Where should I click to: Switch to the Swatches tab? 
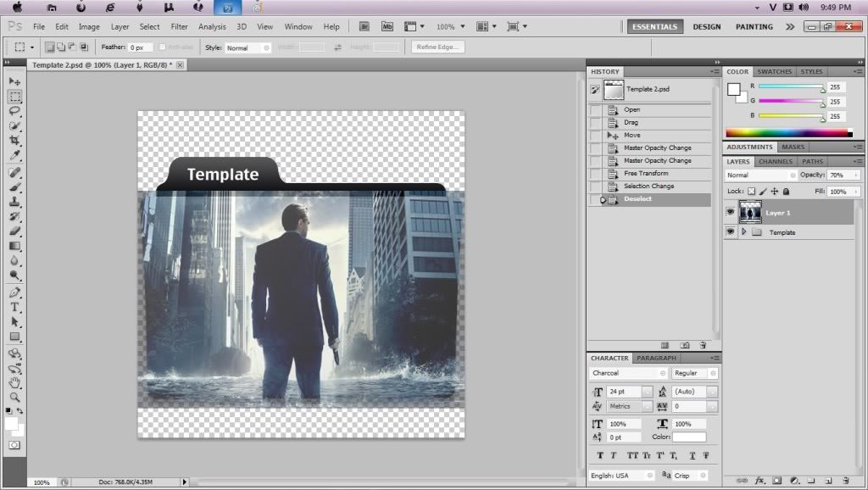click(x=774, y=71)
